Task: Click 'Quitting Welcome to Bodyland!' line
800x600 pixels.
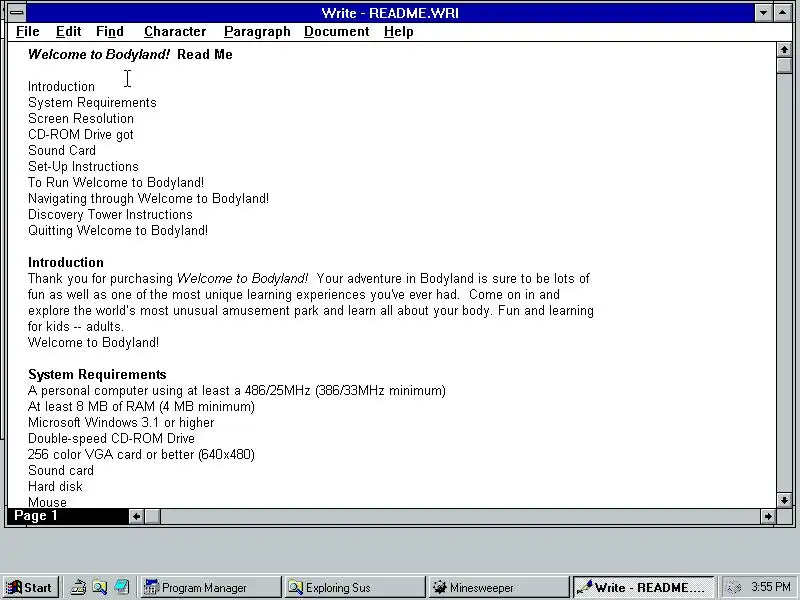Action: (118, 231)
